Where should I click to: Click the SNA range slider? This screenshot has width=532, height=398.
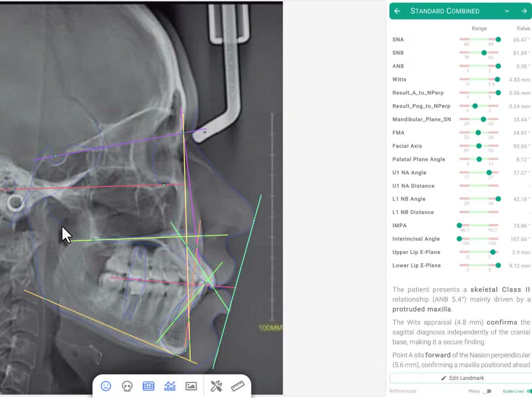point(479,39)
